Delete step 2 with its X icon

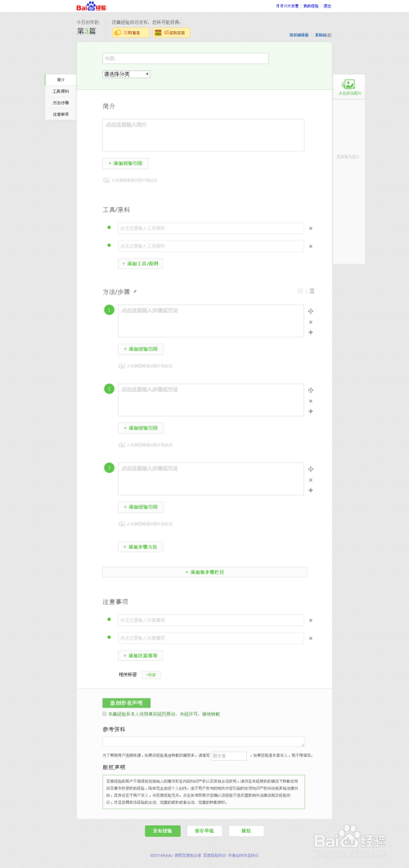(x=311, y=401)
